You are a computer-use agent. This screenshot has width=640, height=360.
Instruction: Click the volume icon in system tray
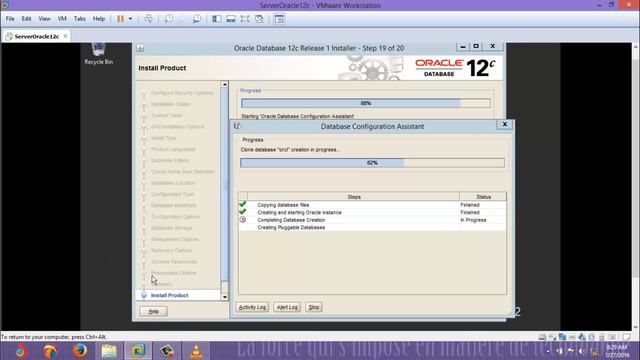[581, 351]
